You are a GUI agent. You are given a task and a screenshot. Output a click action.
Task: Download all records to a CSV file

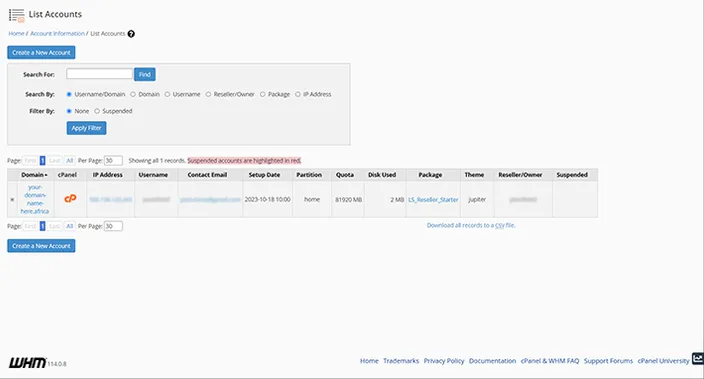tap(471, 225)
